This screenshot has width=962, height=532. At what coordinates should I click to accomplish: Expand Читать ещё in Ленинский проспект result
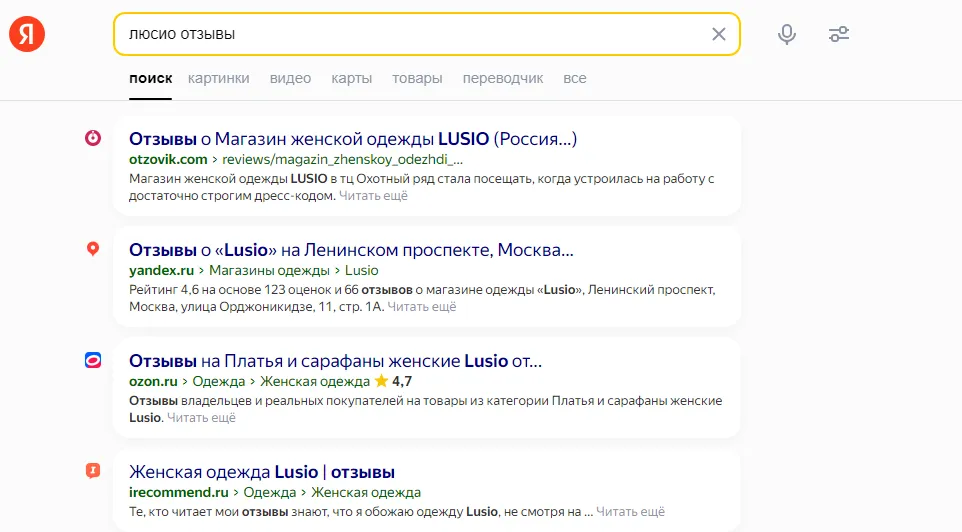(421, 307)
